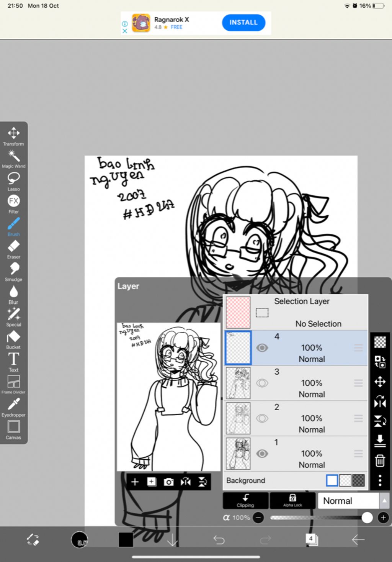The height and width of the screenshot is (562, 392).
Task: Click the layer 4 thumbnail
Action: coord(238,348)
